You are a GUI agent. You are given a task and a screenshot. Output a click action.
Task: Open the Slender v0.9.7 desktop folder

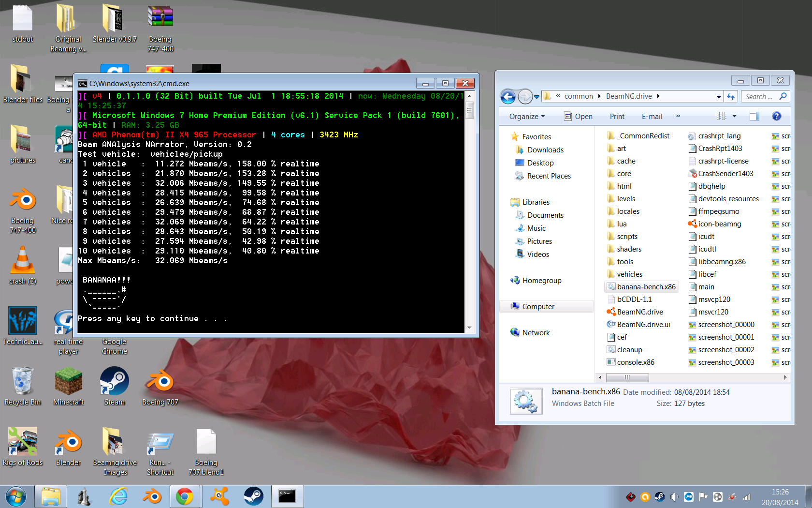click(x=114, y=24)
